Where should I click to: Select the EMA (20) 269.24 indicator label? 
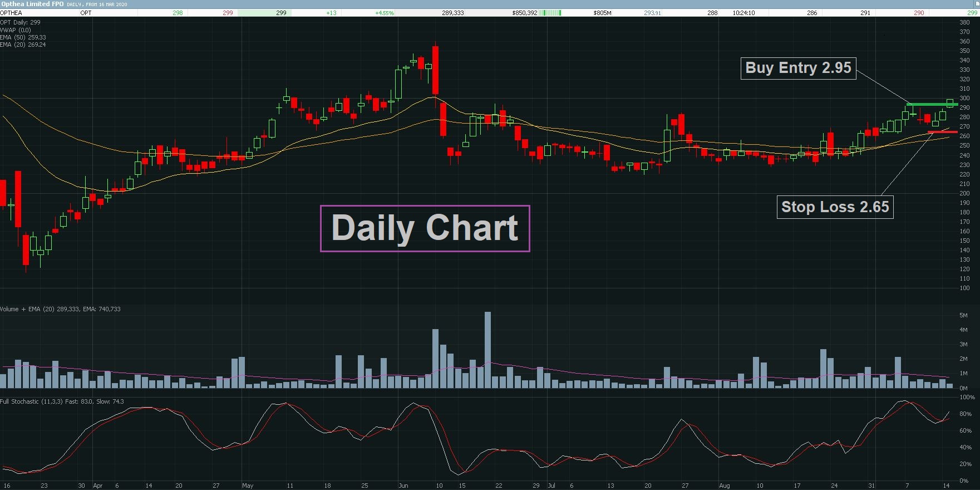(23, 45)
